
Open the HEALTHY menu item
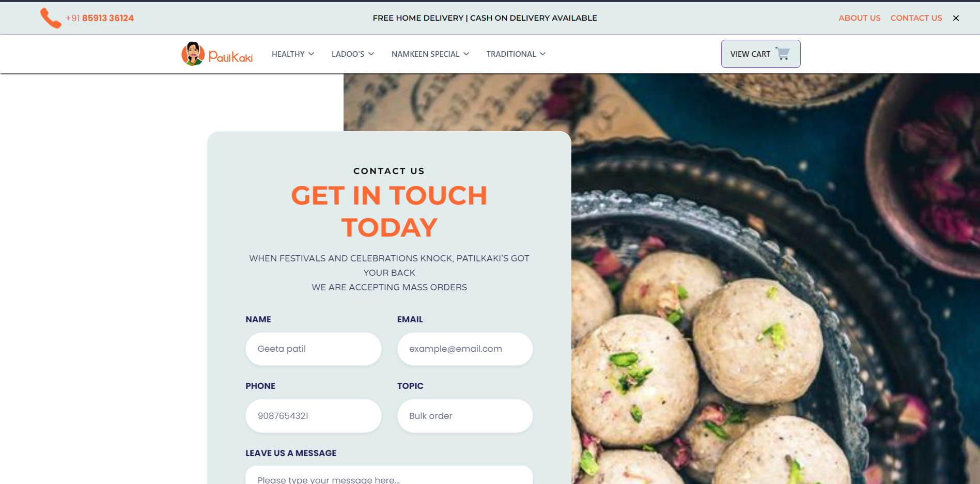point(288,54)
